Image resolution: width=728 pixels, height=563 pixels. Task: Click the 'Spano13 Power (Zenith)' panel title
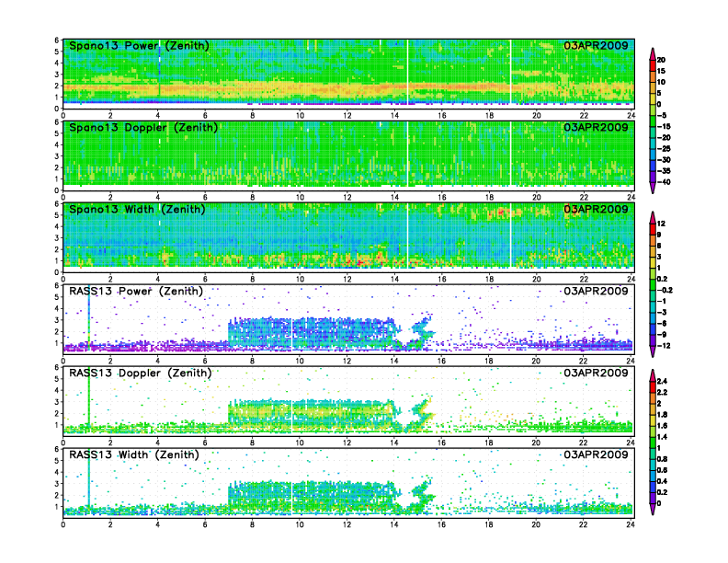tap(139, 45)
